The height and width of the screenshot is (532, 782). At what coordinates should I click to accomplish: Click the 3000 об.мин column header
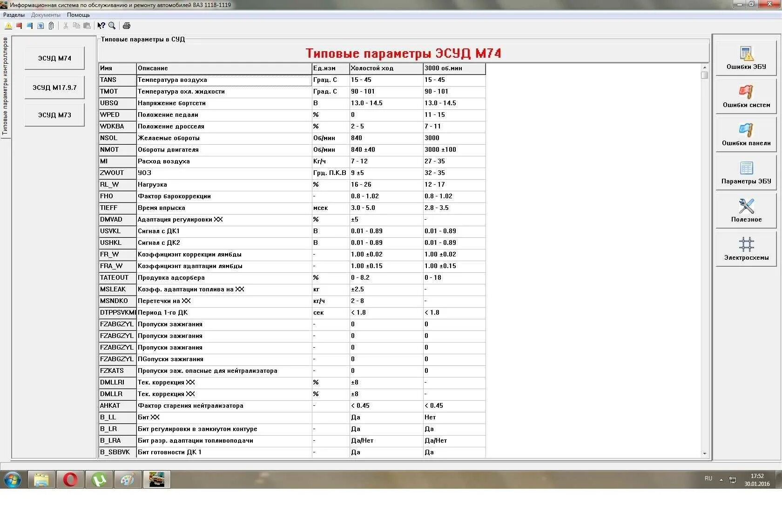coord(454,68)
